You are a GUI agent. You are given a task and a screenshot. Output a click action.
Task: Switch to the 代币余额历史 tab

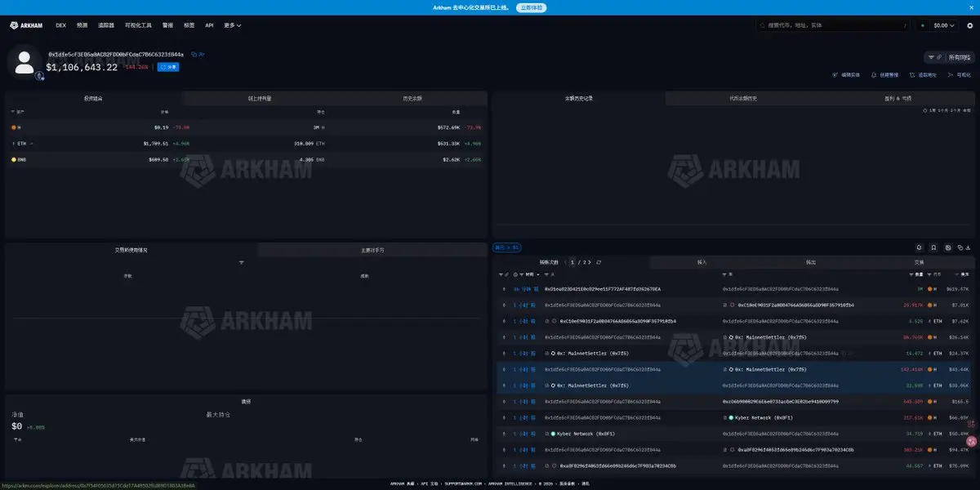[x=743, y=98]
